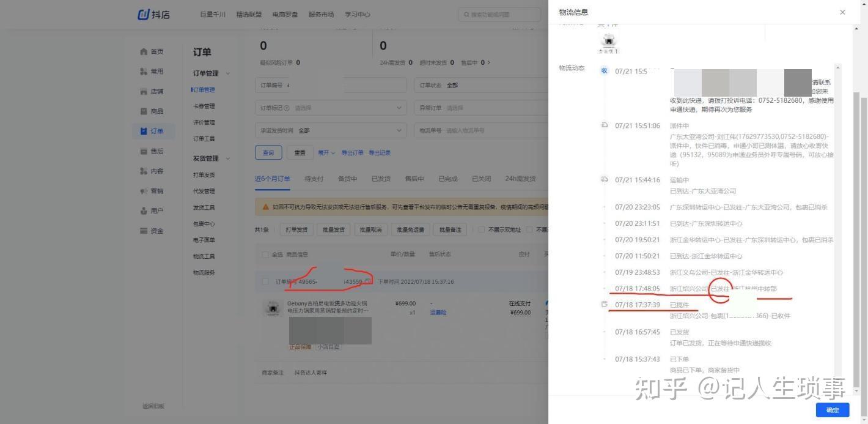Tick the 全选 checkbox in the table header
Viewport: 868px width, 424px height.
pos(265,255)
